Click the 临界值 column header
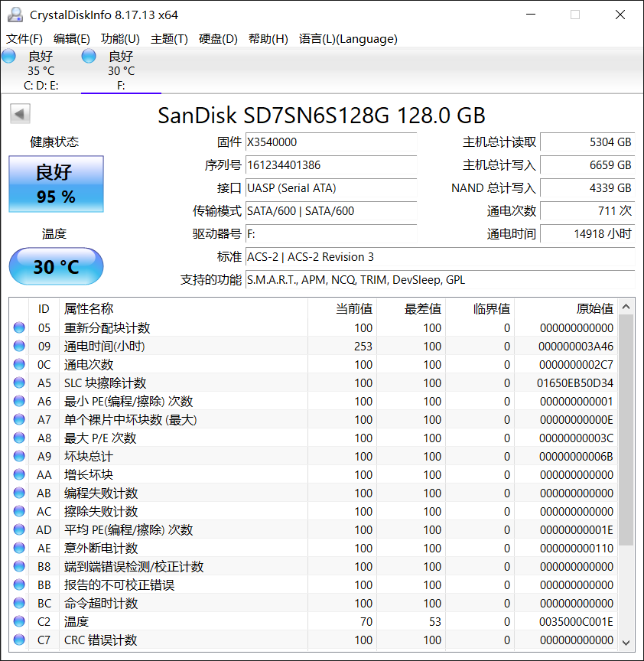The width and height of the screenshot is (644, 661). (480, 308)
